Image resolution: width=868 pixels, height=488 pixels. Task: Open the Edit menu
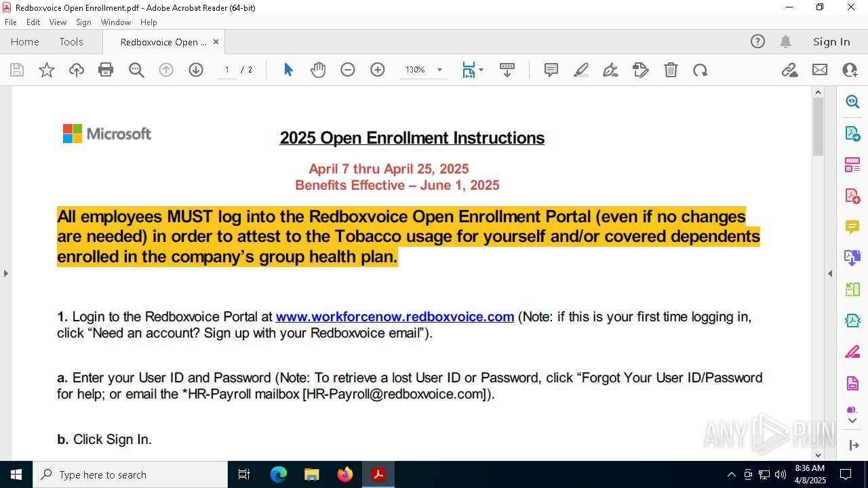(x=33, y=22)
